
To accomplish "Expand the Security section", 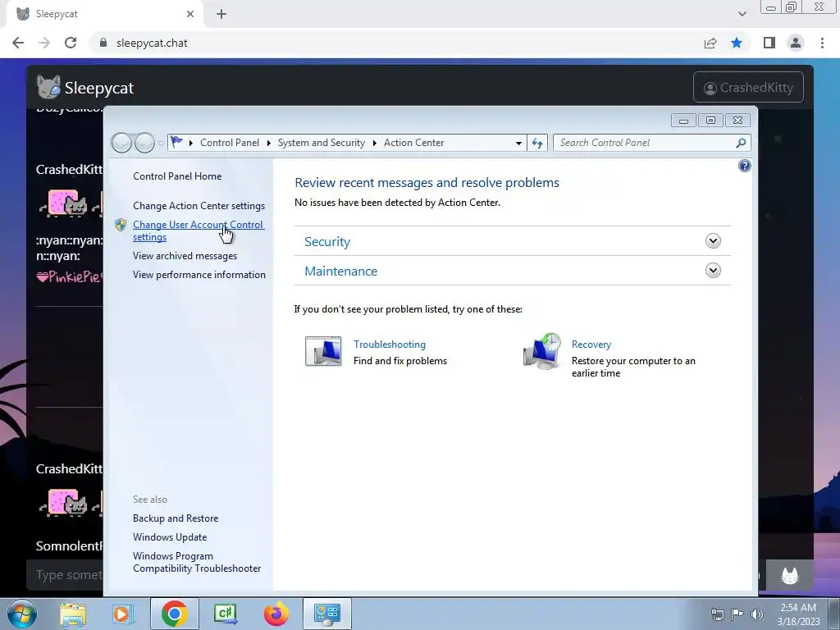I will [713, 241].
